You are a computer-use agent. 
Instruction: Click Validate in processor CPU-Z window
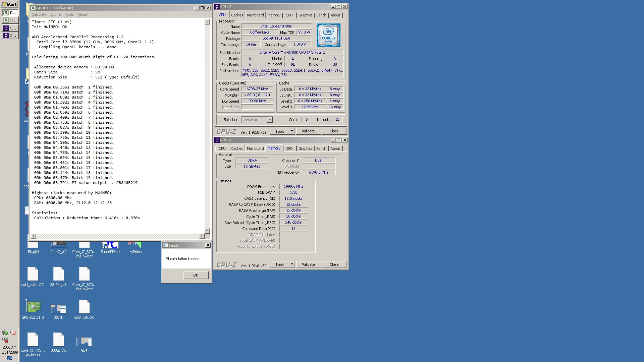(308, 131)
